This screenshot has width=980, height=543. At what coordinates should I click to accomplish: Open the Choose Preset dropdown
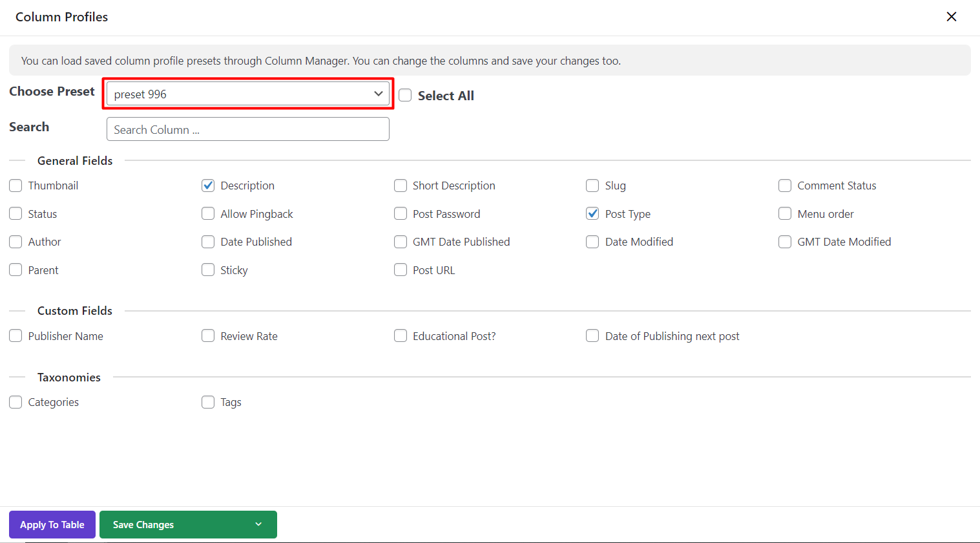tap(248, 94)
